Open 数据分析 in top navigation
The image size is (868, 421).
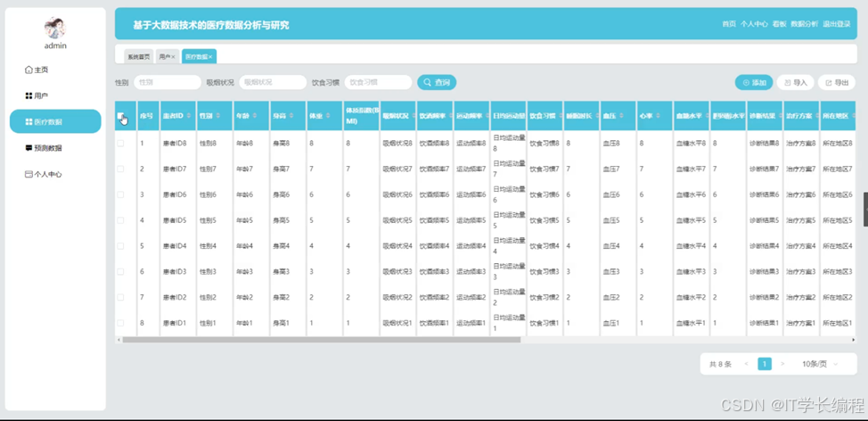pos(805,24)
